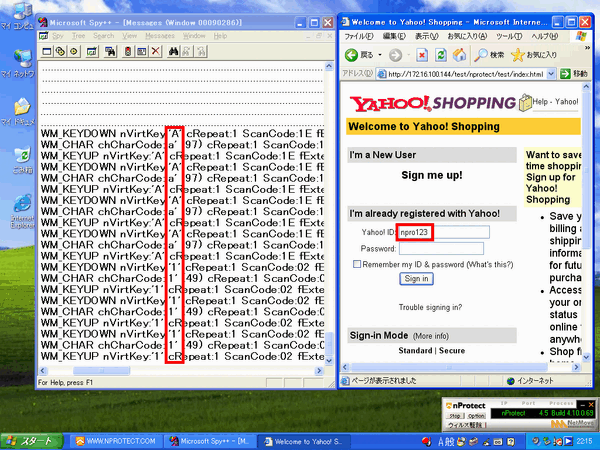Click into the Password input field
Screen dimensions: 600x450
coord(440,248)
